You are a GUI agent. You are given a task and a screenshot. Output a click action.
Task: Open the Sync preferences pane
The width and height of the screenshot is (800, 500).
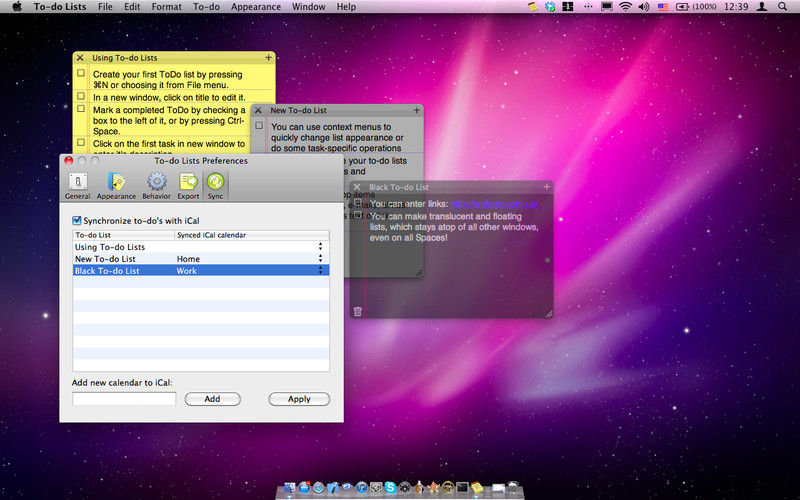(215, 186)
